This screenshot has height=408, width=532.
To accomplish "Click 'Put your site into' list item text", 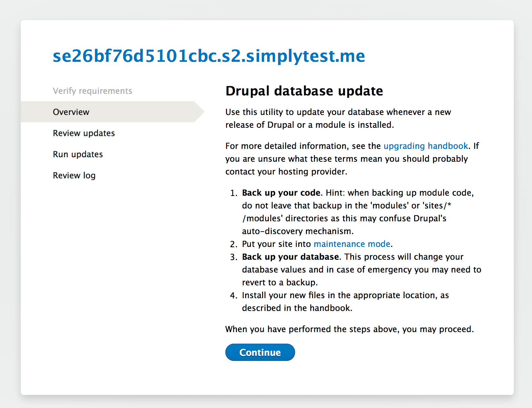I will (276, 244).
